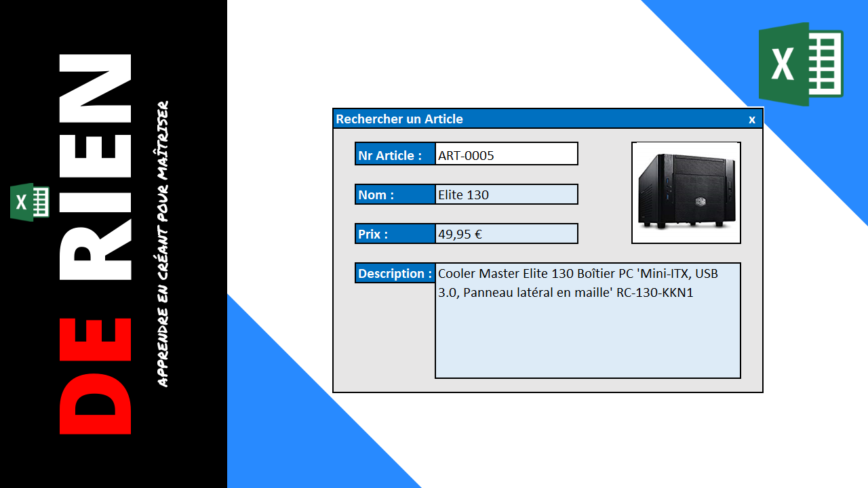Click the white RIEN text
This screenshot has width=868, height=488.
click(x=96, y=167)
